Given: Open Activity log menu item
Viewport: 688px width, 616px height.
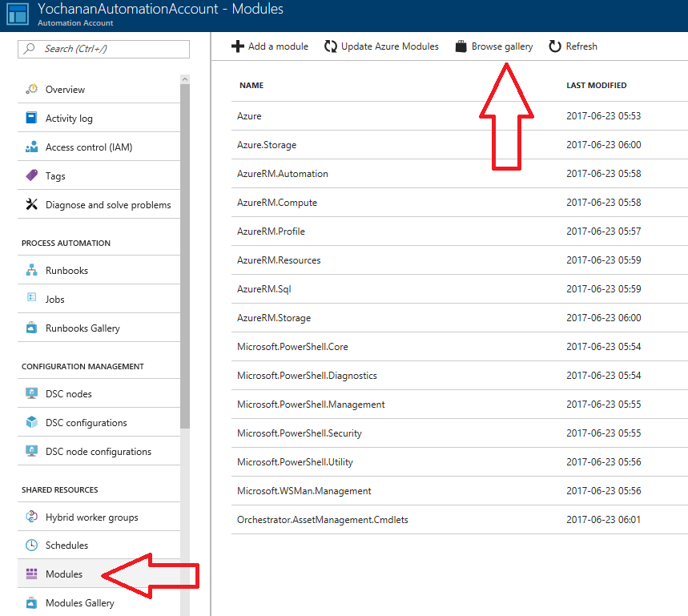Looking at the screenshot, I should point(99,118).
